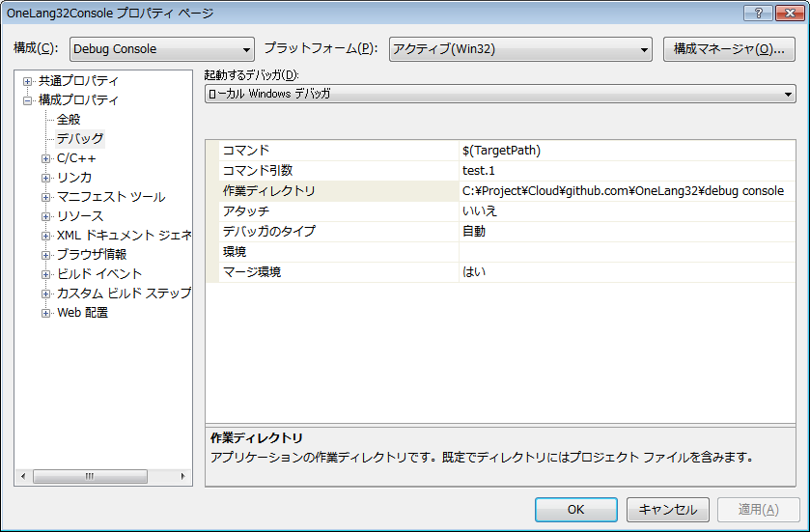The height and width of the screenshot is (532, 810).
Task: Click the 自動 debugger type value
Action: point(474,232)
